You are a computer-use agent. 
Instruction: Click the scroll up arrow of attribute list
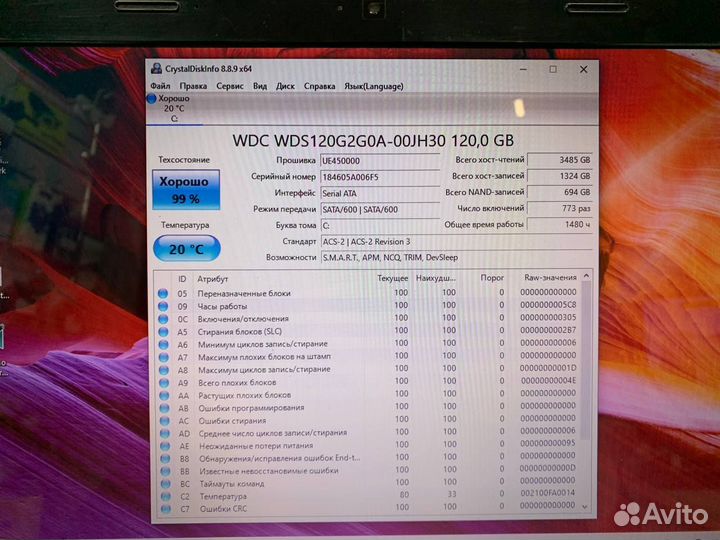[586, 276]
